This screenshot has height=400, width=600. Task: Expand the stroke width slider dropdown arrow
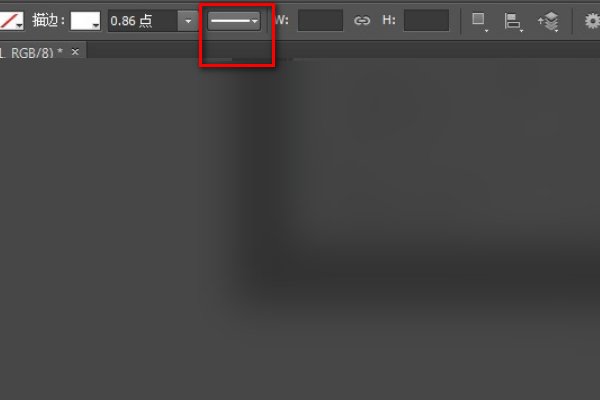click(188, 21)
